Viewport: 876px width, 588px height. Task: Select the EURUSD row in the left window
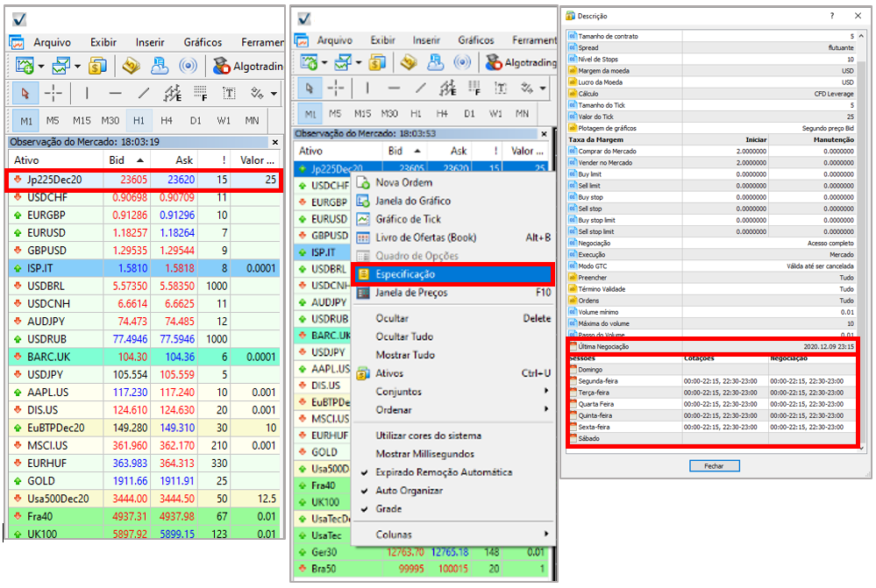coord(144,233)
